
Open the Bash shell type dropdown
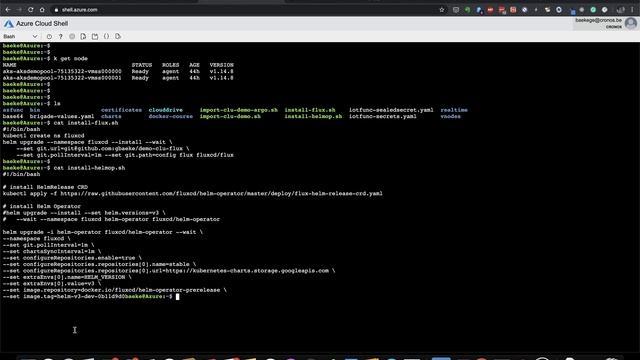(20, 36)
